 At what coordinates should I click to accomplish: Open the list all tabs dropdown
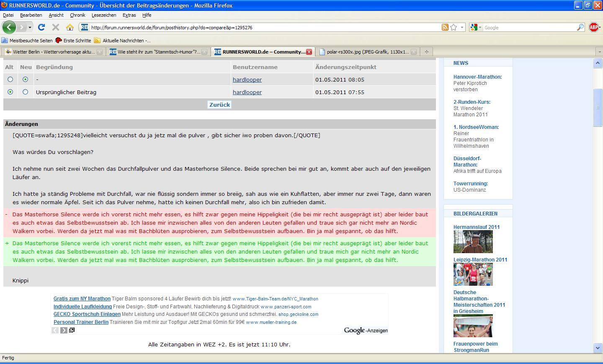point(599,52)
